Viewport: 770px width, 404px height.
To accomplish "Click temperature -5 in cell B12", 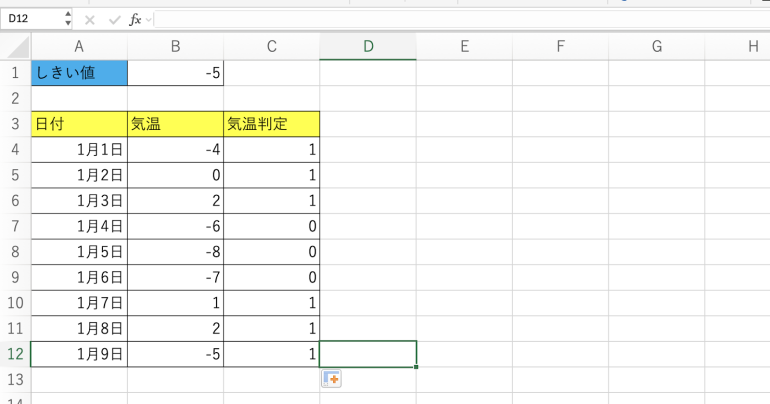I will (175, 354).
